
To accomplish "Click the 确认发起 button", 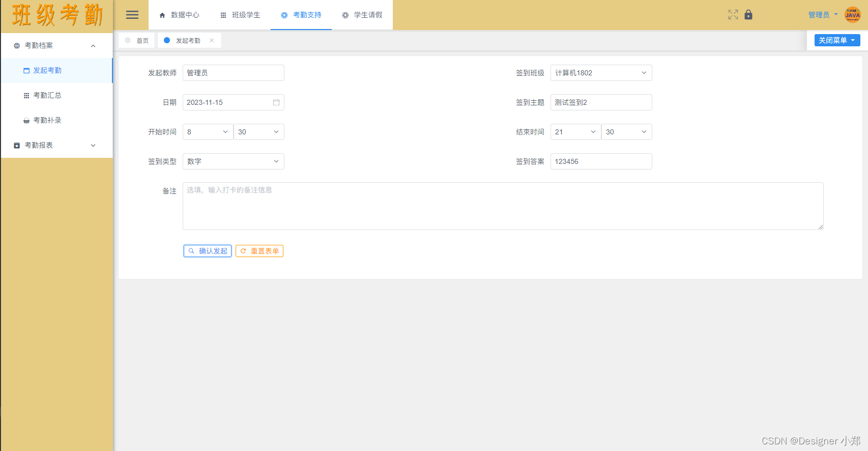I will click(x=208, y=251).
